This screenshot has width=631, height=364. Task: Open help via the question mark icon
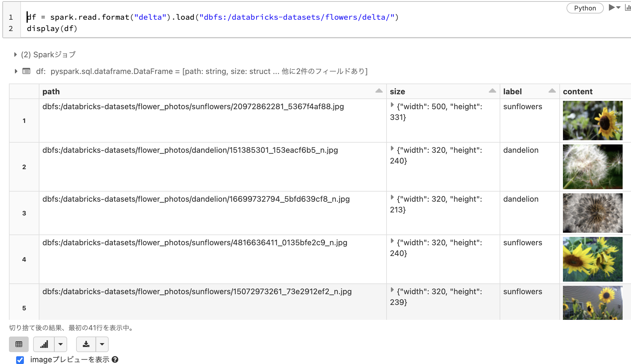(116, 360)
